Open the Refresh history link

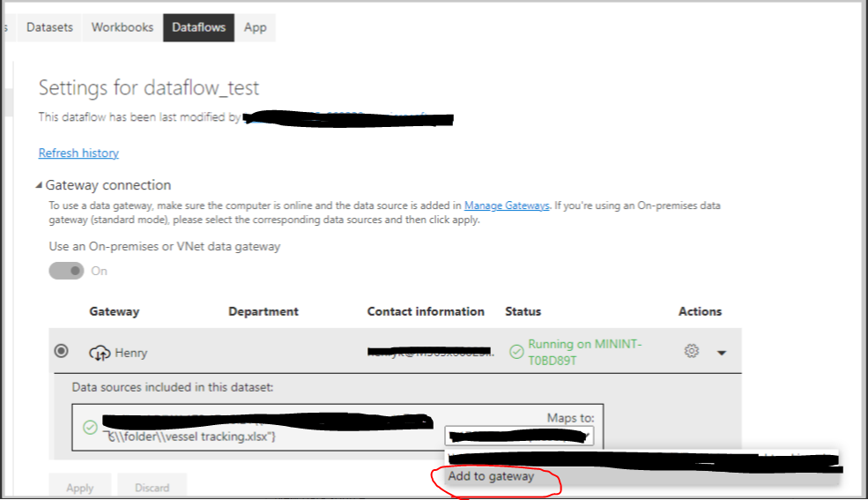(x=78, y=153)
